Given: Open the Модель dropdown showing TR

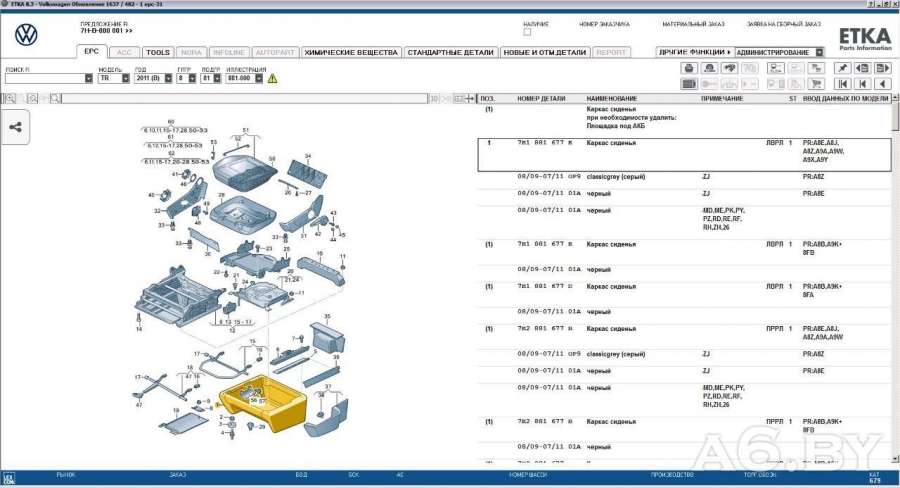Looking at the screenshot, I should click(x=125, y=78).
